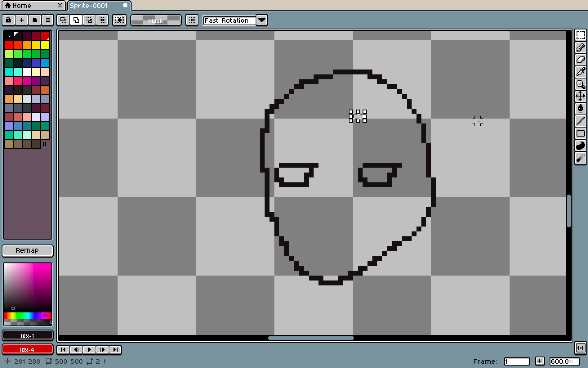Click the palette edit lock icon
Image resolution: width=588 pixels, height=368 pixels.
9,20
